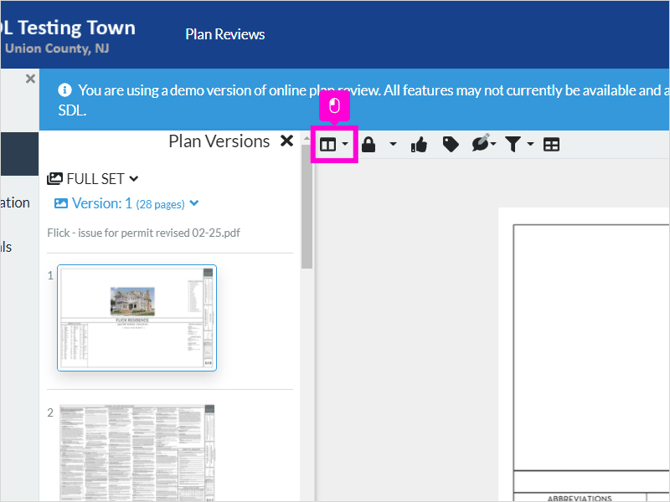The width and height of the screenshot is (670, 502).
Task: Close the left sidebar with the X
Action: (30, 79)
